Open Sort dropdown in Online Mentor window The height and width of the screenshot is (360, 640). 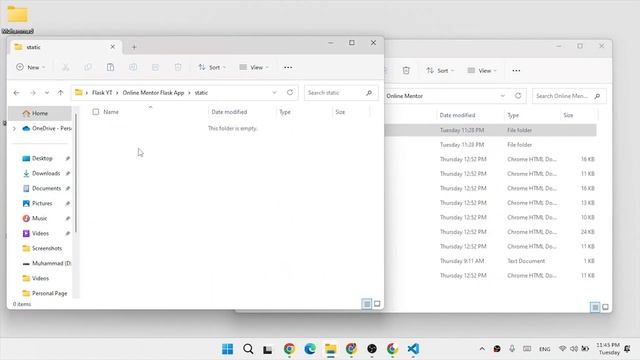coord(440,71)
